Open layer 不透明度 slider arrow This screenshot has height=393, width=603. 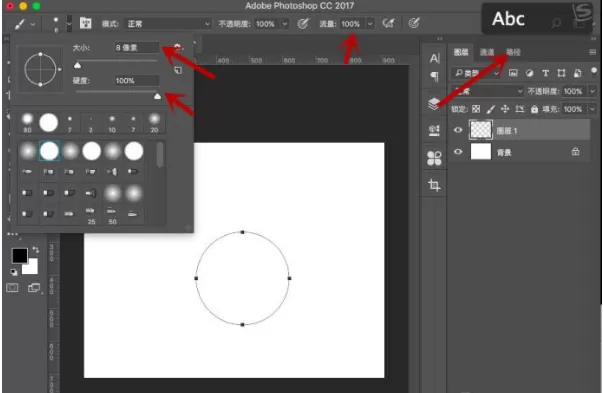pos(592,91)
